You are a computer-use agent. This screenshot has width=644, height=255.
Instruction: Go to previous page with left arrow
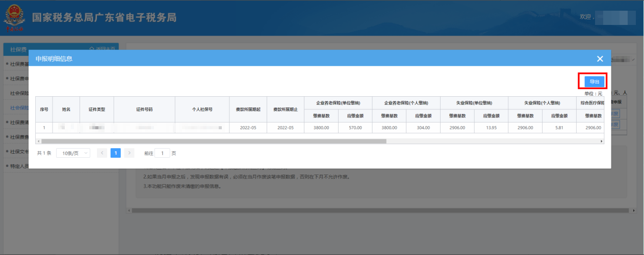(102, 153)
